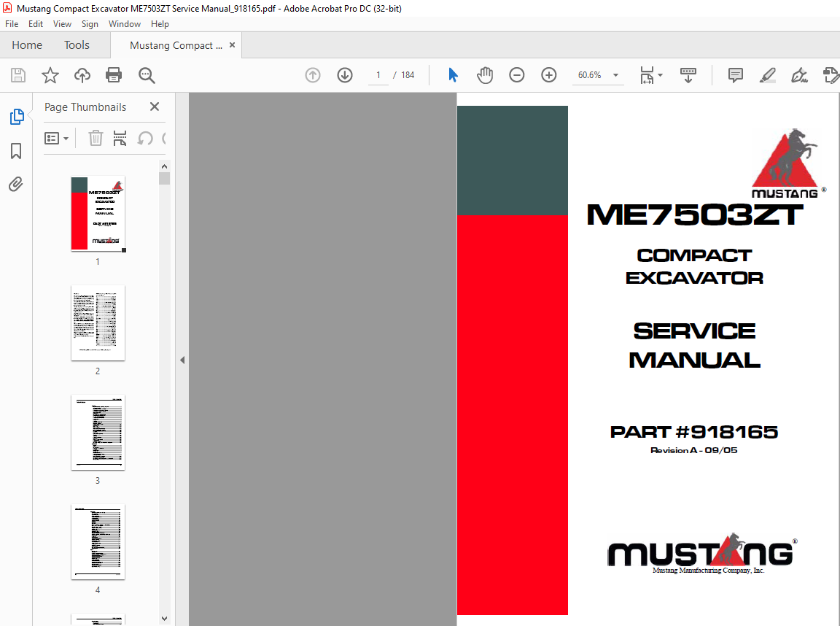Click the ME7503ZT title text

(x=695, y=215)
